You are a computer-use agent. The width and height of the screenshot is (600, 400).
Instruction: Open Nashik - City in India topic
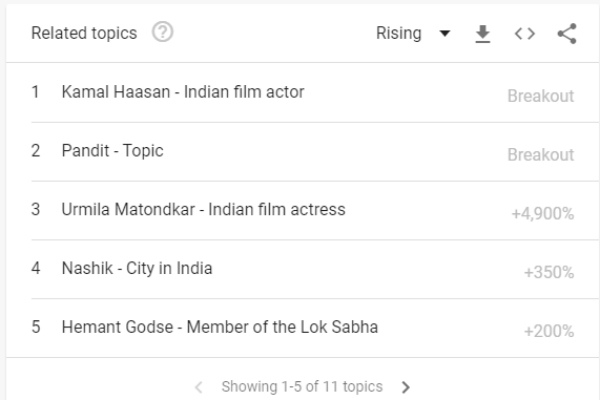pyautogui.click(x=137, y=268)
